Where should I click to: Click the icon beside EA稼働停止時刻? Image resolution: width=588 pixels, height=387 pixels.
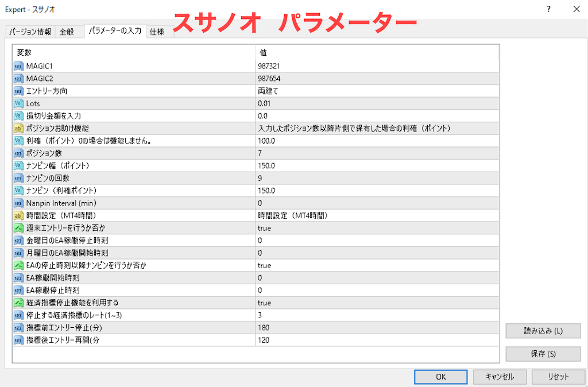[18, 290]
